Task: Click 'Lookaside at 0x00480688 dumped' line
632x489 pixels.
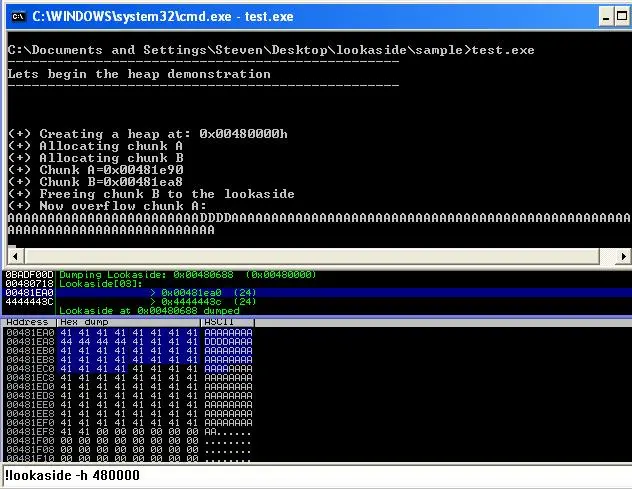Action: pos(149,311)
